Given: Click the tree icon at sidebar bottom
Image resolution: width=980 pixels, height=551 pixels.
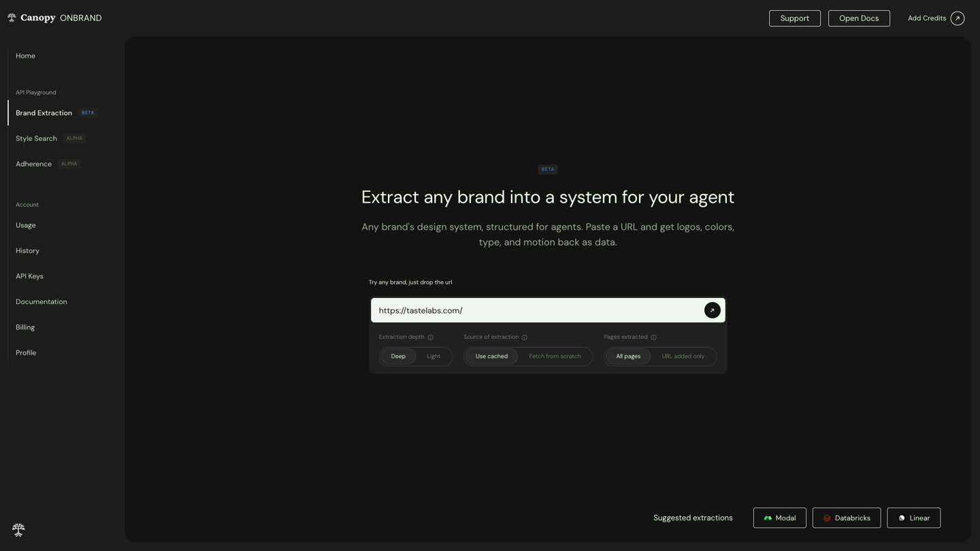Looking at the screenshot, I should pyautogui.click(x=18, y=530).
